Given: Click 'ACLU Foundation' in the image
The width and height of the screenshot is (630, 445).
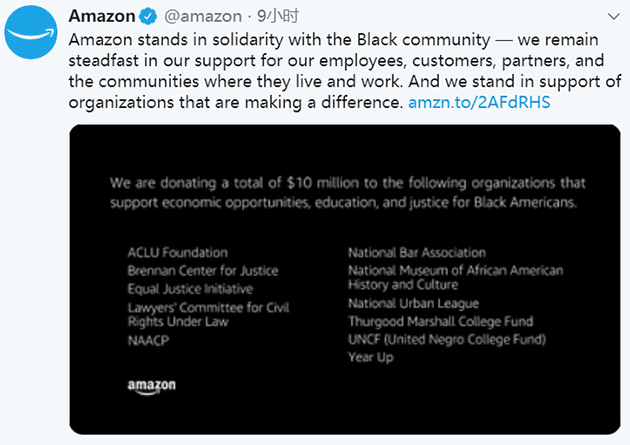Looking at the screenshot, I should tap(178, 253).
